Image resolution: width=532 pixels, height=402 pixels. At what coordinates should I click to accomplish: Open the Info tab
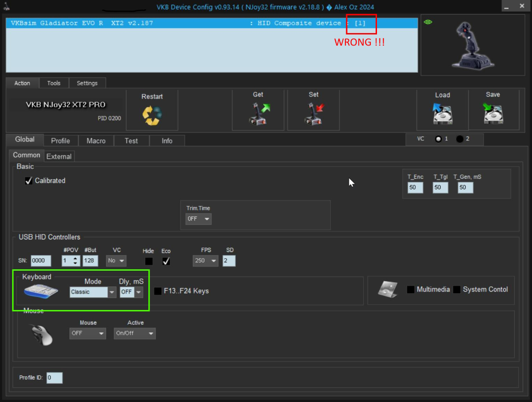[x=167, y=141]
